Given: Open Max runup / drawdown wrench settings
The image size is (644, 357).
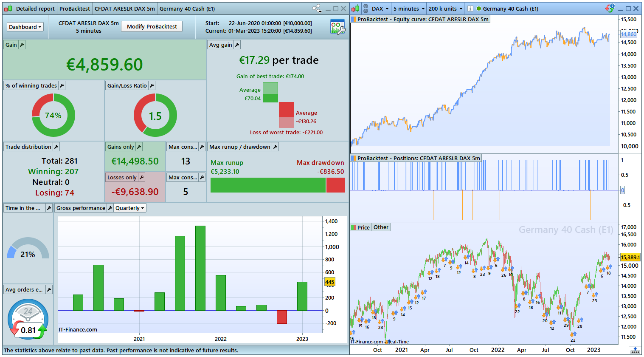Looking at the screenshot, I should click(276, 147).
